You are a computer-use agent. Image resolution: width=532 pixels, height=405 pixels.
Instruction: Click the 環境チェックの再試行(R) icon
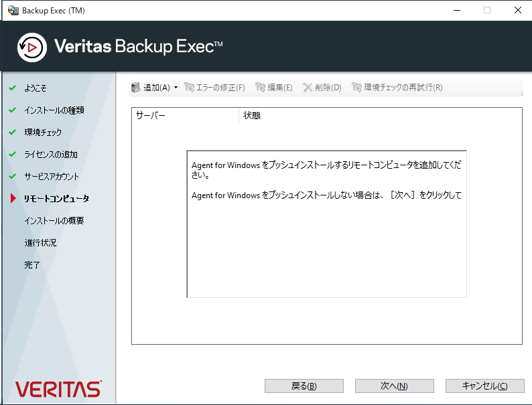click(x=356, y=88)
